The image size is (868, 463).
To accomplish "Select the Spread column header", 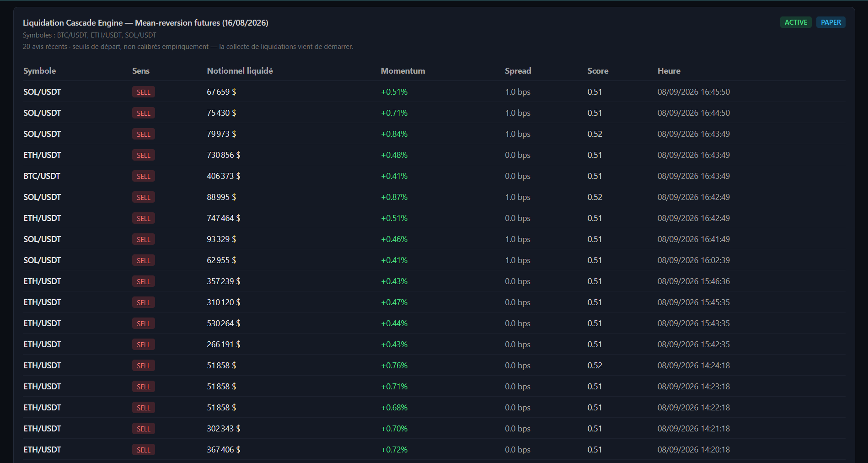I will 518,71.
